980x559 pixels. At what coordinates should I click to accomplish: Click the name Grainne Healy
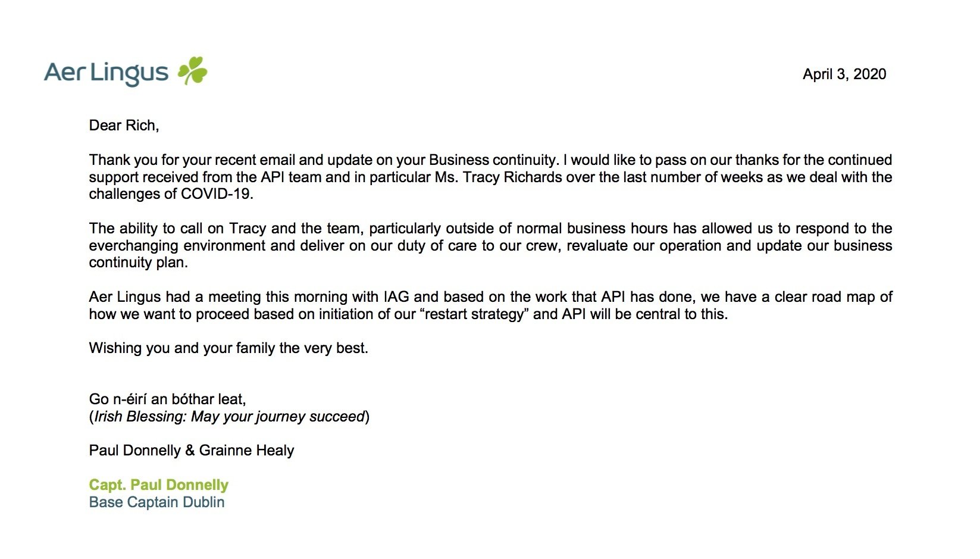pos(247,451)
